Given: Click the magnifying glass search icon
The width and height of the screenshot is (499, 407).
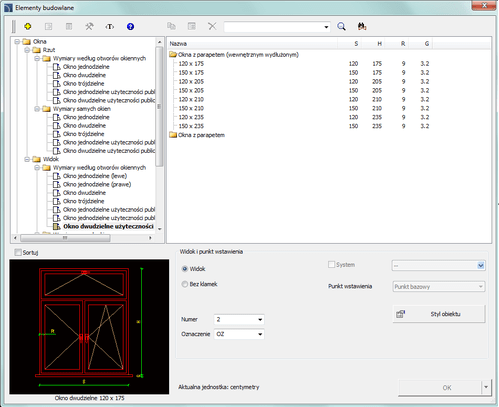Looking at the screenshot, I should click(x=341, y=26).
